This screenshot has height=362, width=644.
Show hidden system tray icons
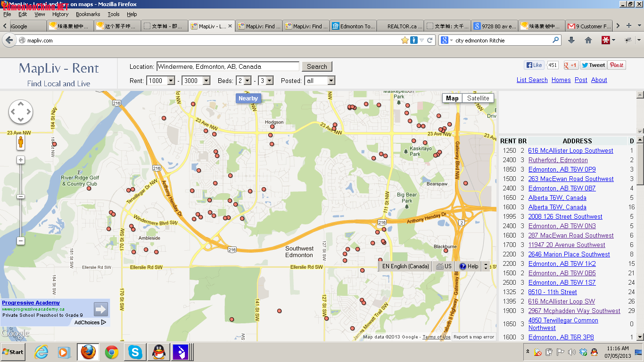pyautogui.click(x=528, y=352)
